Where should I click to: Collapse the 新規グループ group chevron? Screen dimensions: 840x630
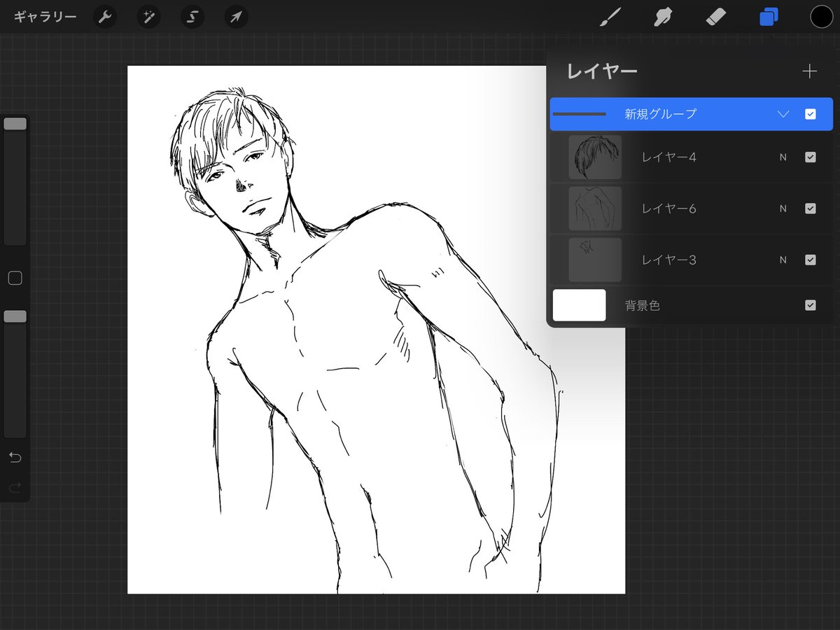point(783,114)
